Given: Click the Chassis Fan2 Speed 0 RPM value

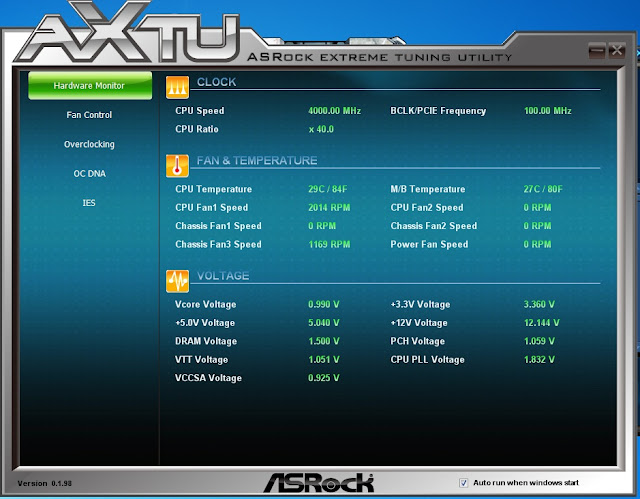Looking at the screenshot, I should pos(537,226).
